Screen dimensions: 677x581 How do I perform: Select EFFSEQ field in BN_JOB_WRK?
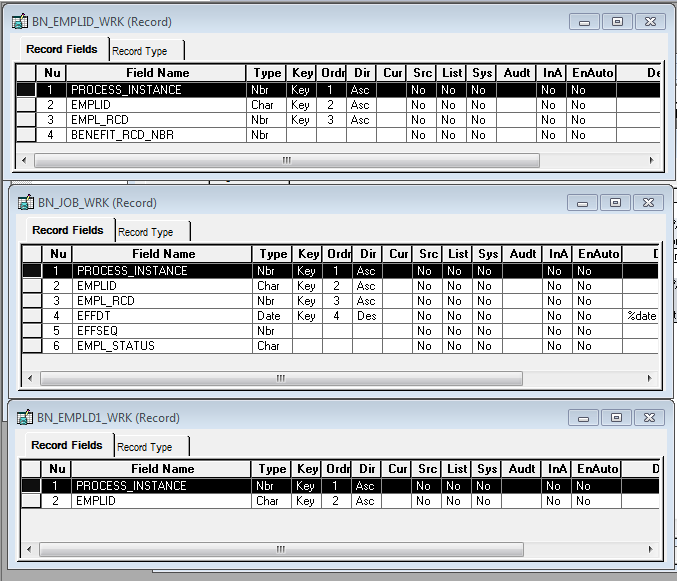[162, 331]
